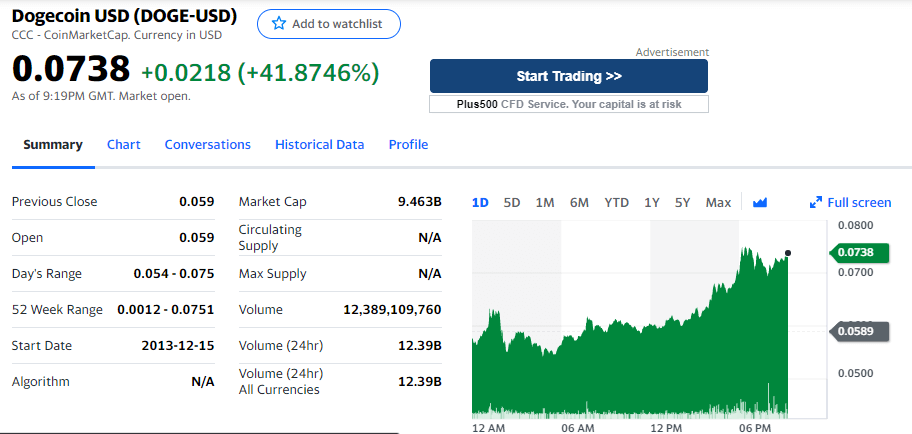Click the Open row label

coord(27,238)
